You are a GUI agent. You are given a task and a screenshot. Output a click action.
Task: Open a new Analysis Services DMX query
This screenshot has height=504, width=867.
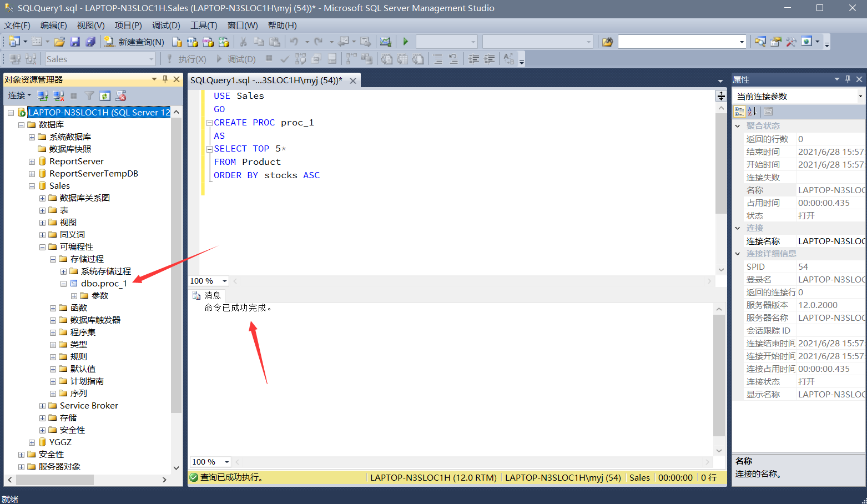click(208, 42)
